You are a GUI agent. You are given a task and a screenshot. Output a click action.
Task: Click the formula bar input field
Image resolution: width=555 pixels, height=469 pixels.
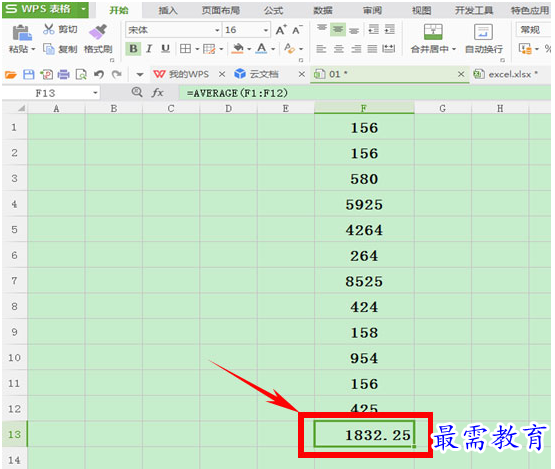pyautogui.click(x=365, y=93)
